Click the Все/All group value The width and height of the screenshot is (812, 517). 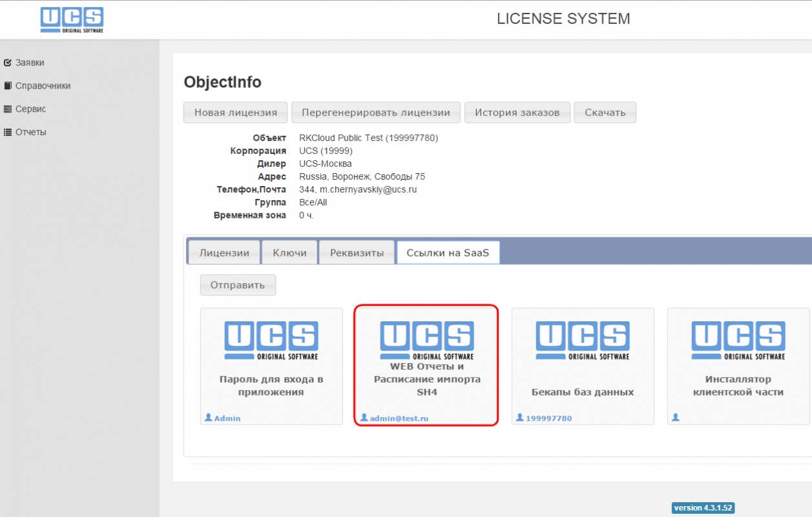point(313,202)
